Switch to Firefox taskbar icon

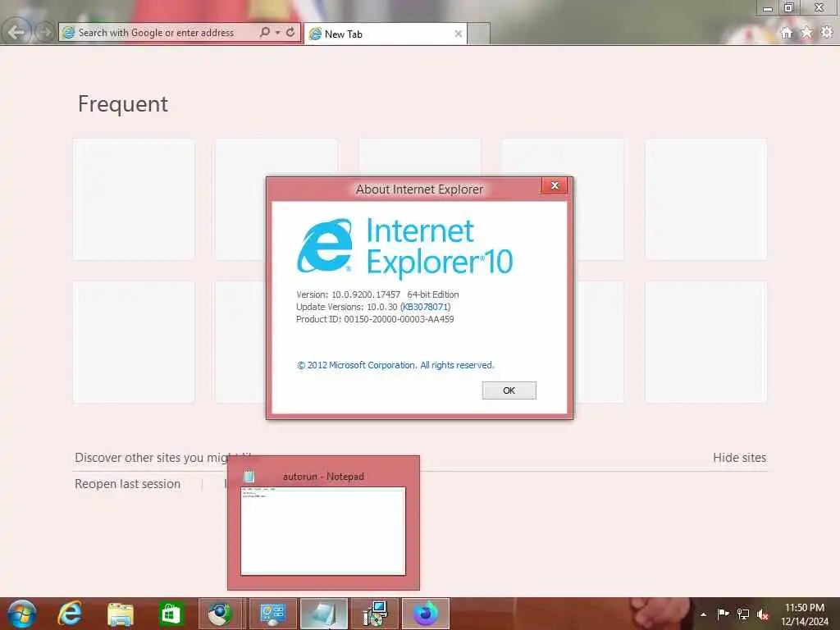426,614
